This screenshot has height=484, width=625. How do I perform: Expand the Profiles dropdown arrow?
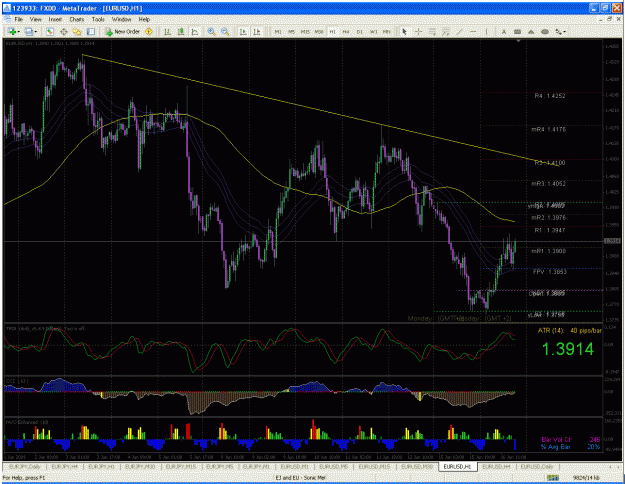point(35,31)
